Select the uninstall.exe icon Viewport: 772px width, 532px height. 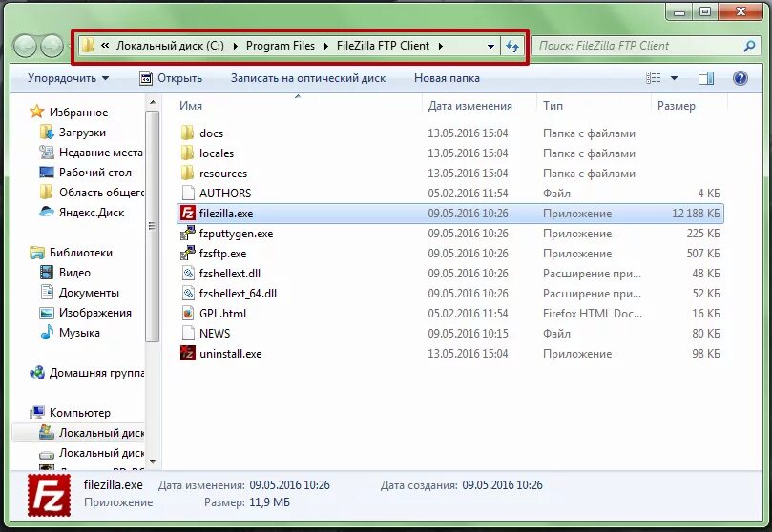(188, 353)
